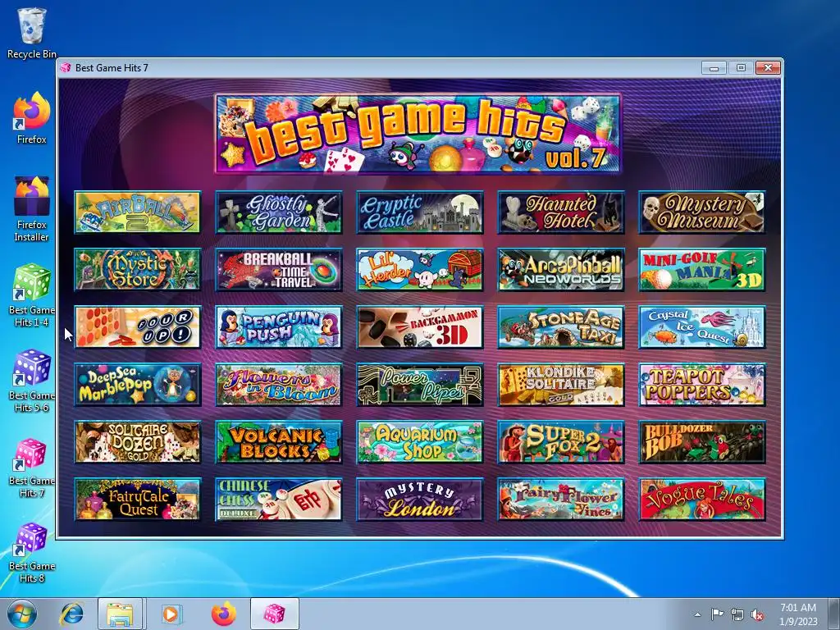The height and width of the screenshot is (630, 840).
Task: Open Windows Explorer folder in taskbar
Action: (x=120, y=614)
